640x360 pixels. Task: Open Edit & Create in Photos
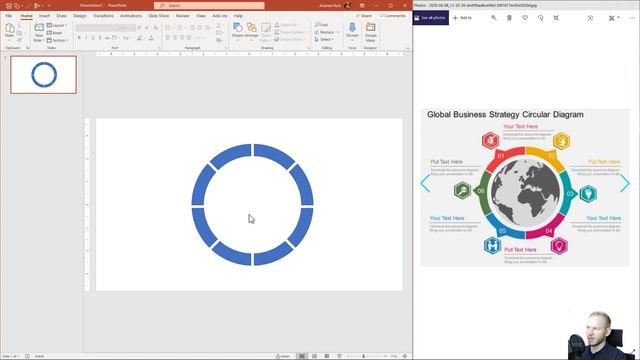click(x=613, y=18)
